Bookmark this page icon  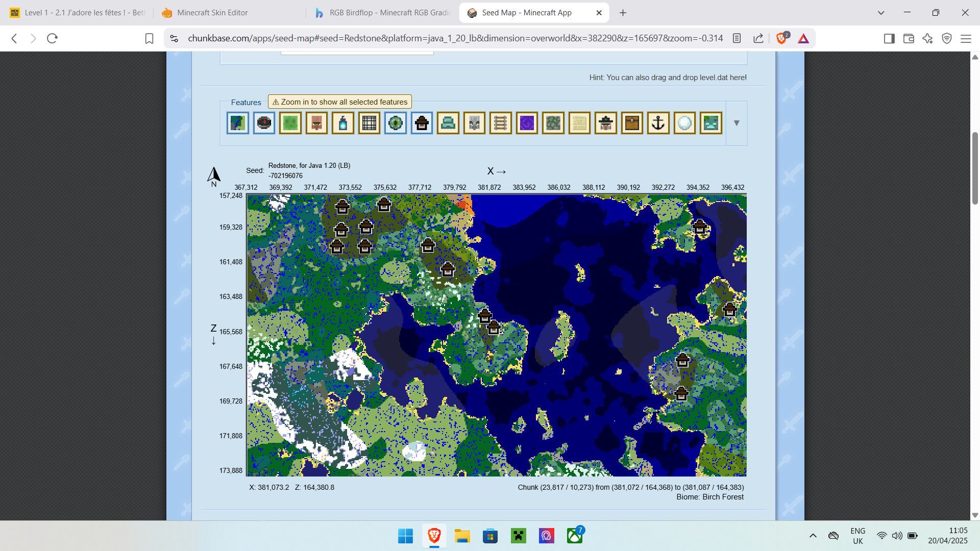(x=149, y=38)
